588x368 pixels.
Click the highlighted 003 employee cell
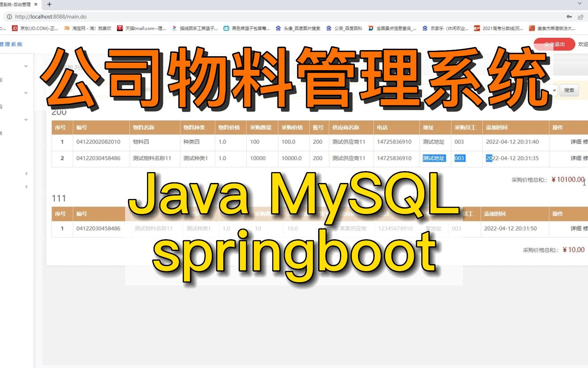click(x=459, y=158)
